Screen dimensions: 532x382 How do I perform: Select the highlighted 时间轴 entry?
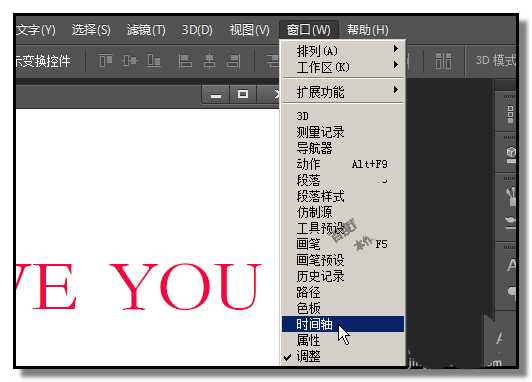pos(343,324)
